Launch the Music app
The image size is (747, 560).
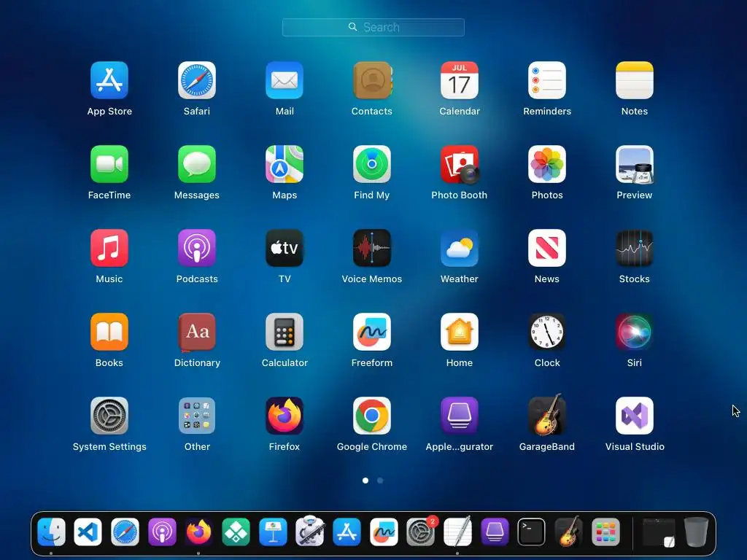click(109, 248)
